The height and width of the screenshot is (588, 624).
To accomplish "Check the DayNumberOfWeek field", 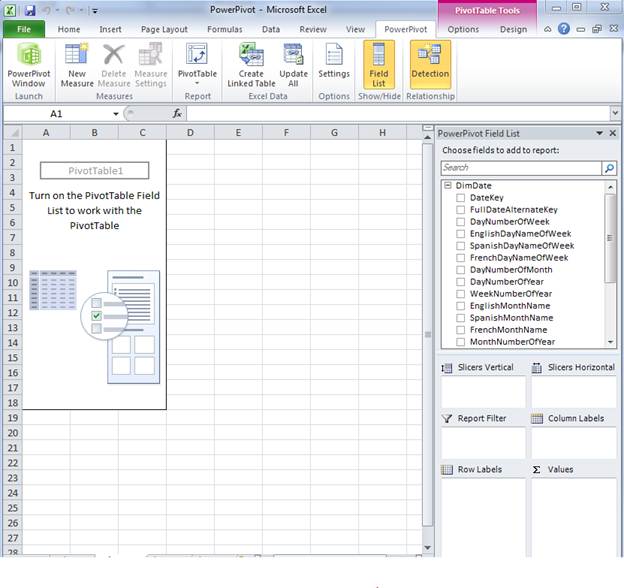I will [460, 222].
